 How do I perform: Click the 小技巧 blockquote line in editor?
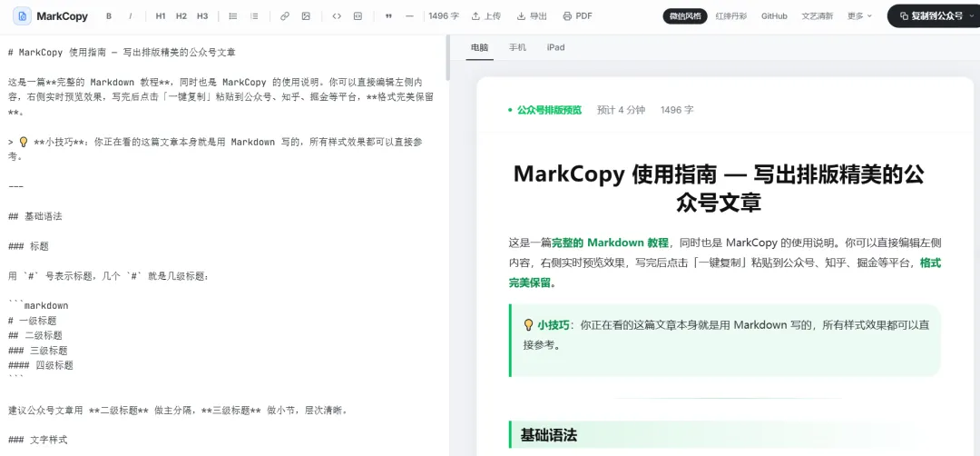216,150
